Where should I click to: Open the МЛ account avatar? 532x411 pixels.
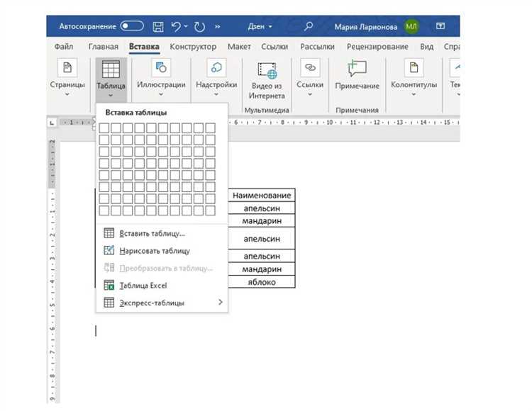411,26
